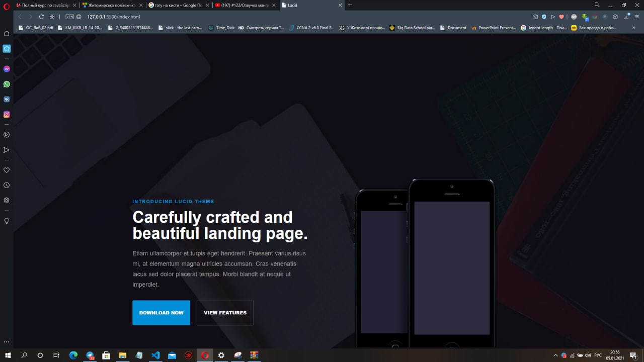Open the 'Big Data School' bookmark

413,28
